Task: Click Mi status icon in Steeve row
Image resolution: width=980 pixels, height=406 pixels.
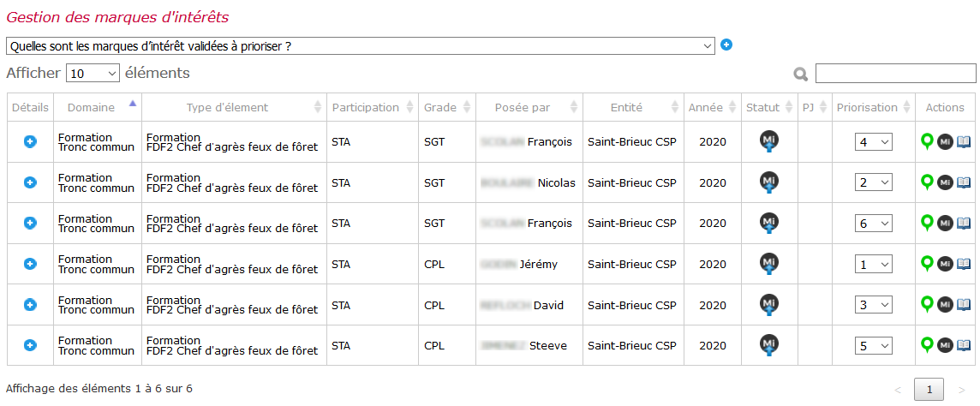Action: coord(768,344)
